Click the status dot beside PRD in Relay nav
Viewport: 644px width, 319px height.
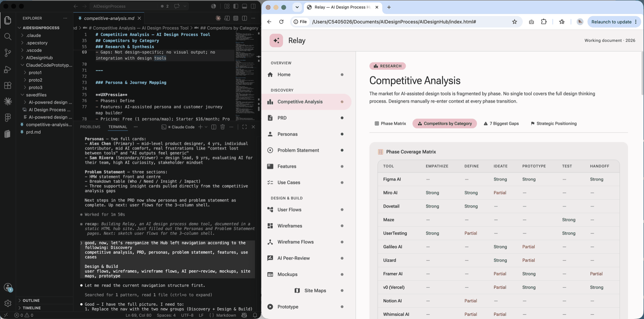(x=342, y=118)
